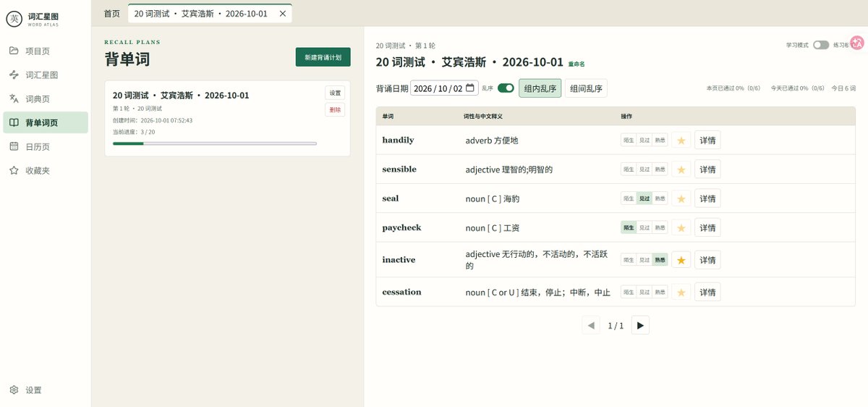Click 今日 6 词 stat
The height and width of the screenshot is (407, 868).
tap(843, 88)
